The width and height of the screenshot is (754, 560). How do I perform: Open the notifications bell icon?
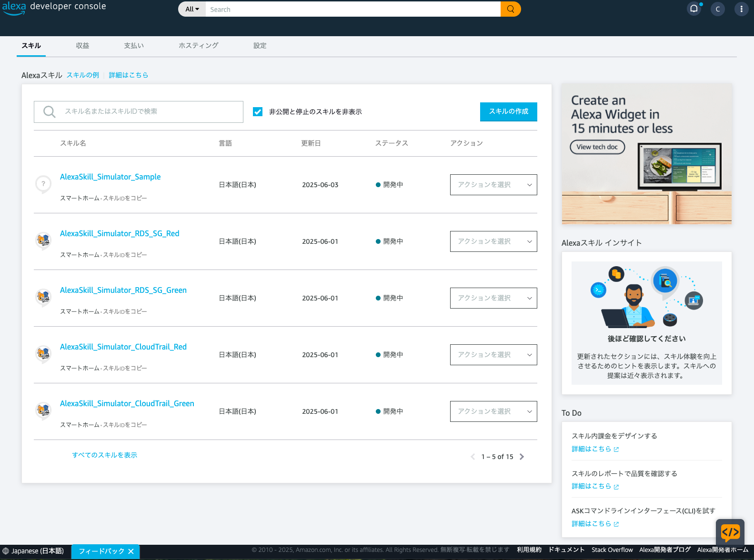pyautogui.click(x=694, y=9)
